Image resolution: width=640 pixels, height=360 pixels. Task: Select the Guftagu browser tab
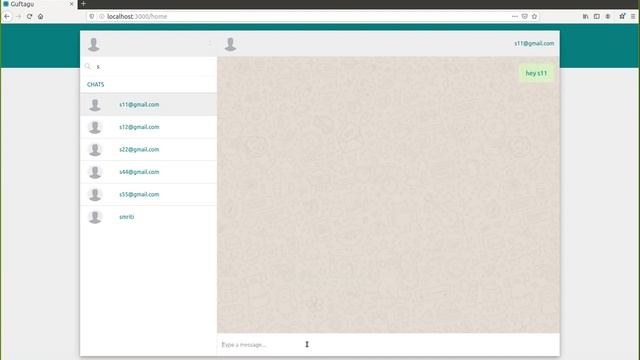coord(39,4)
